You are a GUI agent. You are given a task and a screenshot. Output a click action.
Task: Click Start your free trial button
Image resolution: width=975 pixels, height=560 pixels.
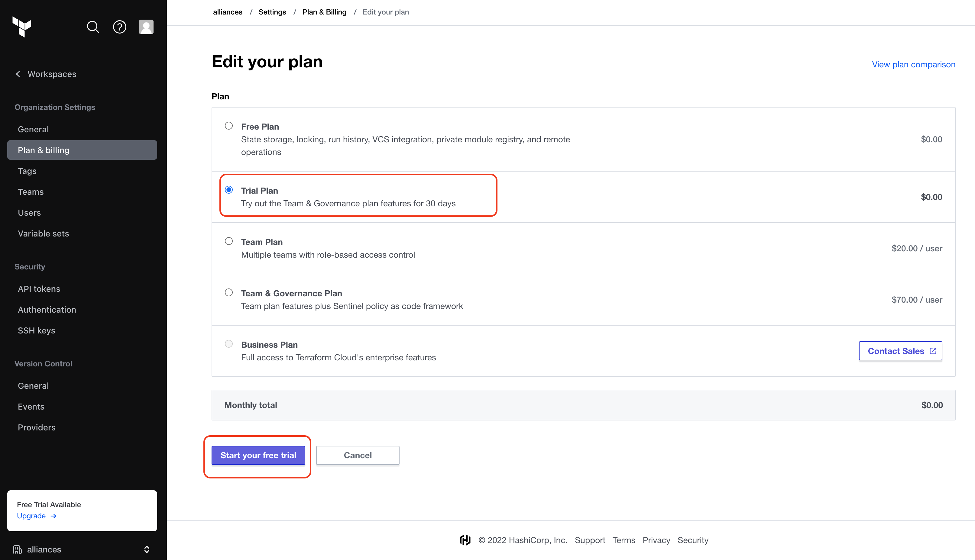click(x=258, y=455)
